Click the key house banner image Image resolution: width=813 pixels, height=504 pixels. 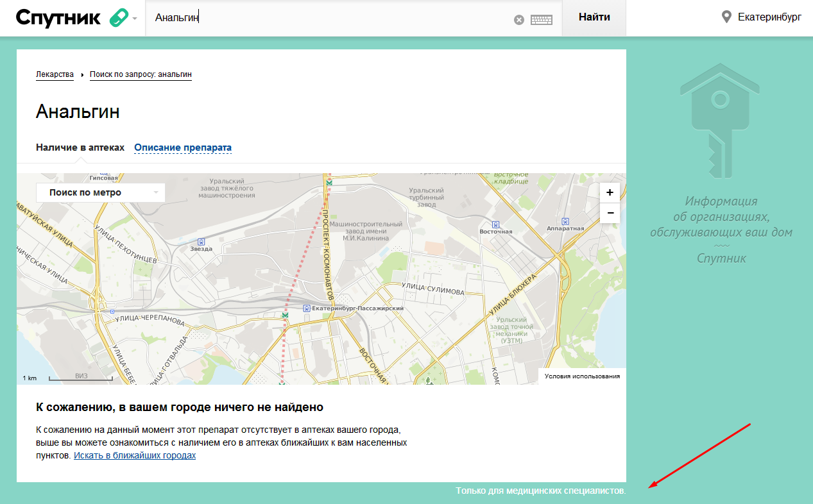(721, 121)
